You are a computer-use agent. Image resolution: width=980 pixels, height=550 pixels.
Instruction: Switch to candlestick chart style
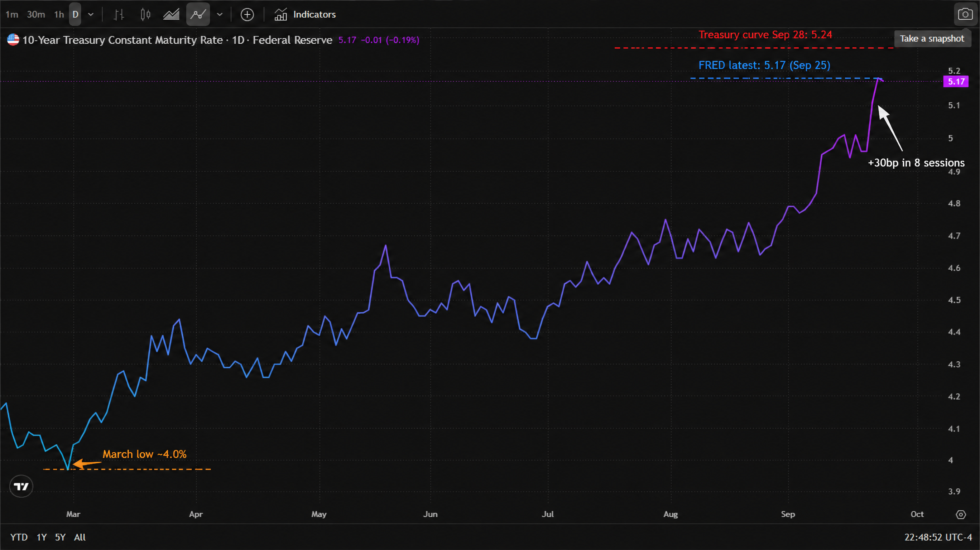point(145,14)
